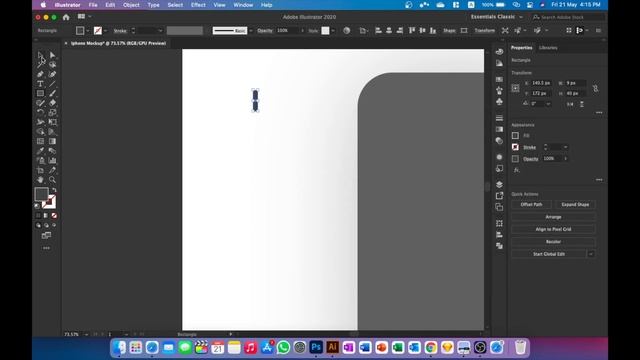
Task: Enable Draw Inside mode
Action: point(54,225)
